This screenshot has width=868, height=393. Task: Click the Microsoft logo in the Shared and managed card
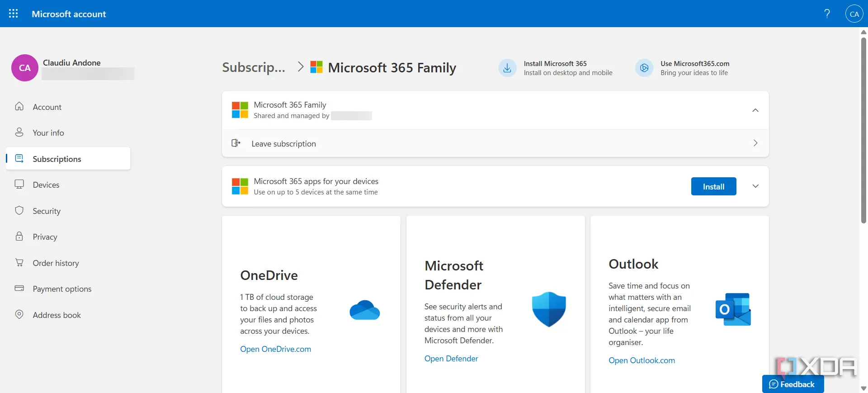coord(240,110)
